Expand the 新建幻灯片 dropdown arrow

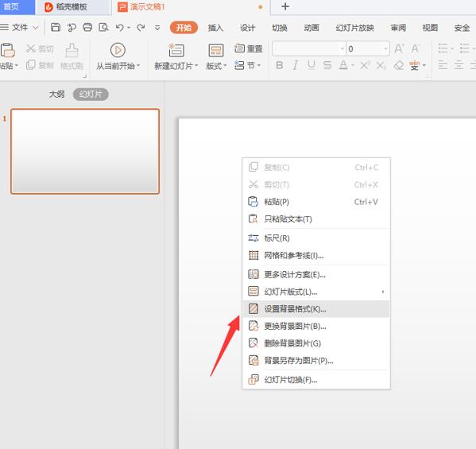196,65
